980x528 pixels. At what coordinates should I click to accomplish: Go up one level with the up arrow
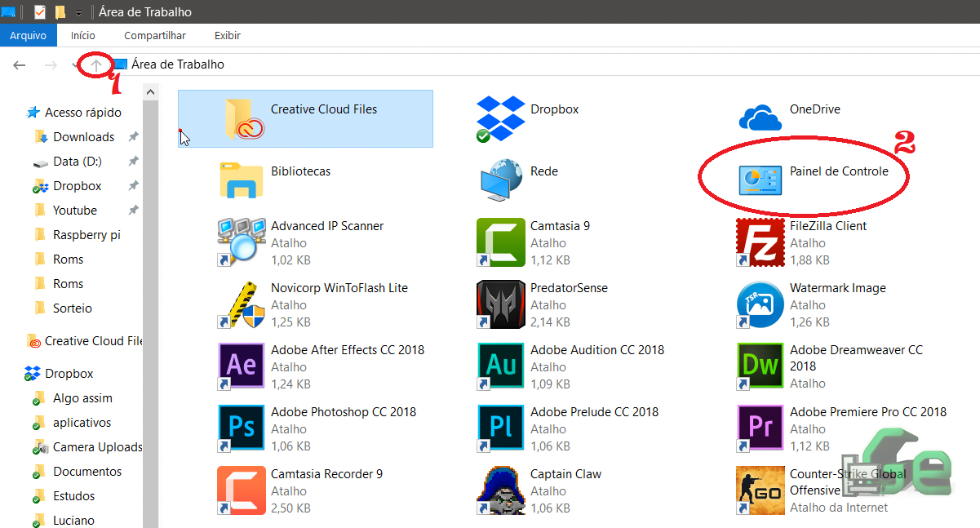(96, 64)
